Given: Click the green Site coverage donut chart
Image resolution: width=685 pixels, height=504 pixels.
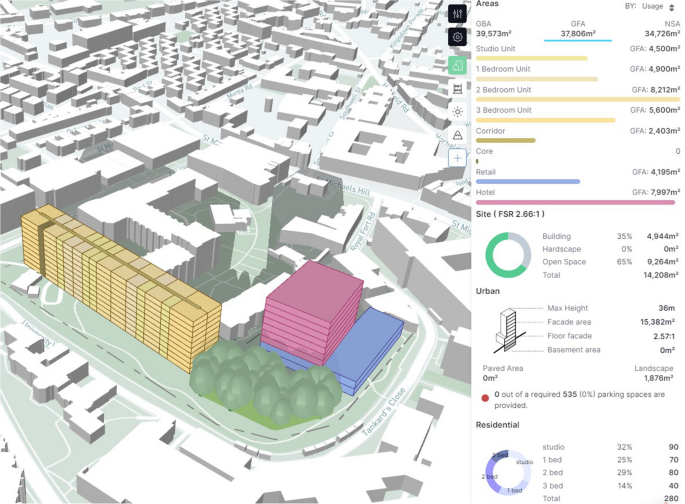Looking at the screenshot, I should 507,254.
